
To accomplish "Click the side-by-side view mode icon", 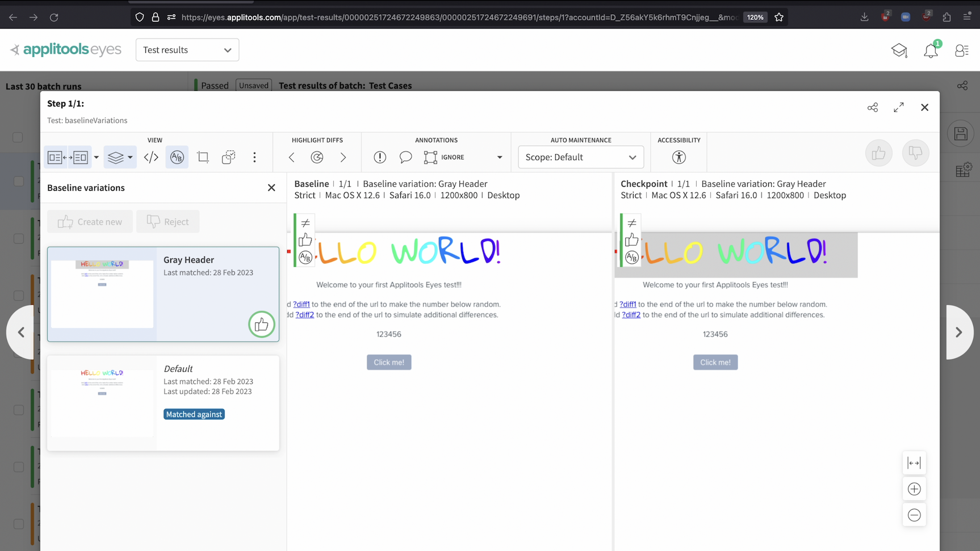I will [68, 157].
